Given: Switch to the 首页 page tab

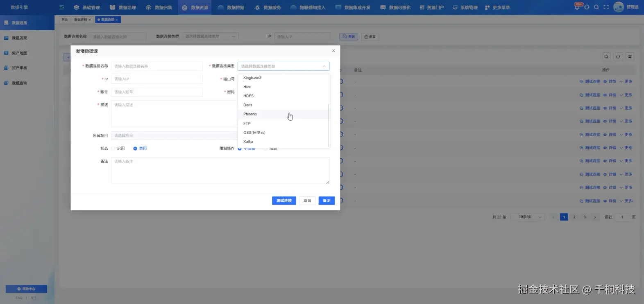Looking at the screenshot, I should point(64,20).
